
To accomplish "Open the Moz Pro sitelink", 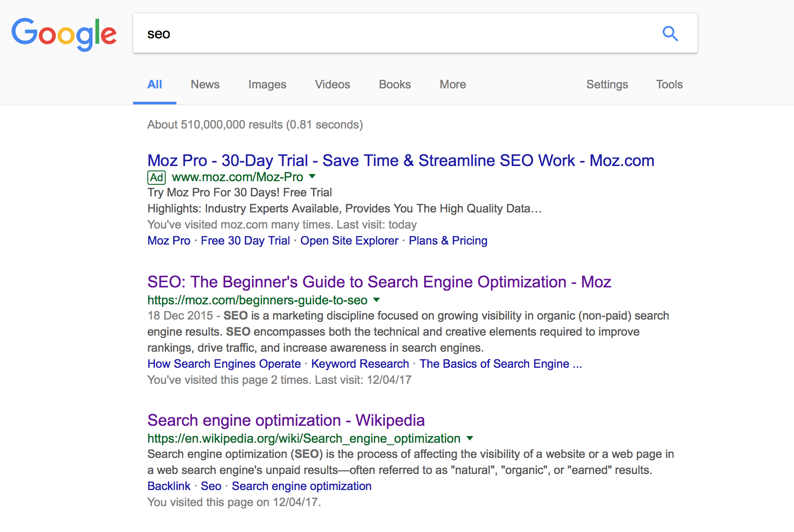I will [x=169, y=241].
